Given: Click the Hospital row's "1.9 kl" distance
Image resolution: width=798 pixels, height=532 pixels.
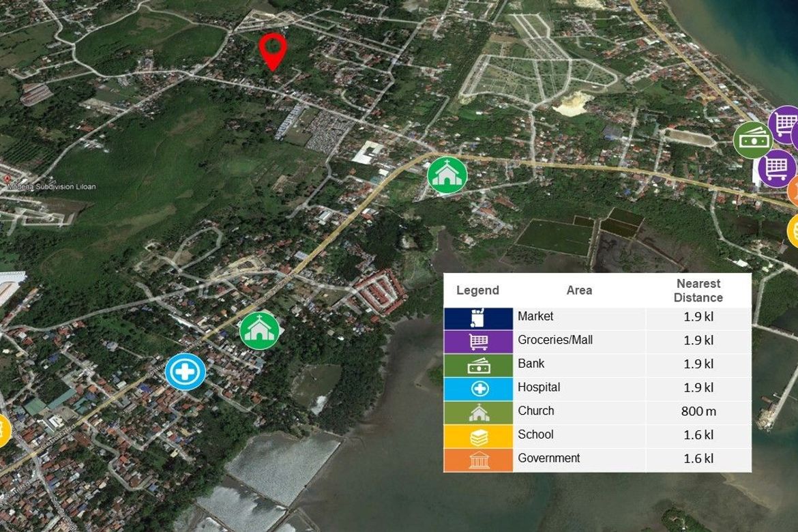Looking at the screenshot, I should 698,387.
